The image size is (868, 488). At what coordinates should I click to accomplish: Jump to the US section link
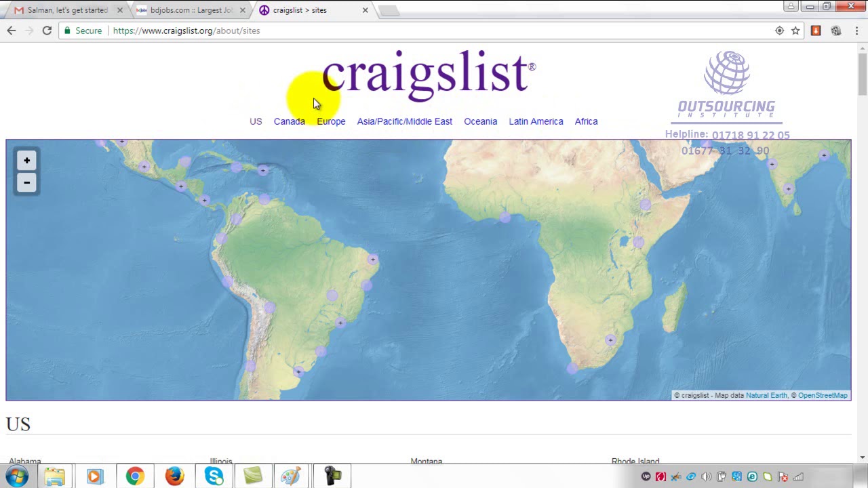(x=256, y=121)
